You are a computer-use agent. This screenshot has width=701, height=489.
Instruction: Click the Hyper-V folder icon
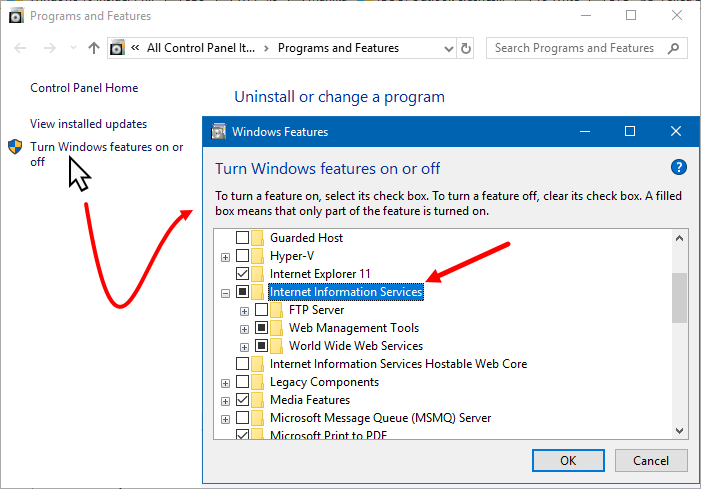point(258,256)
